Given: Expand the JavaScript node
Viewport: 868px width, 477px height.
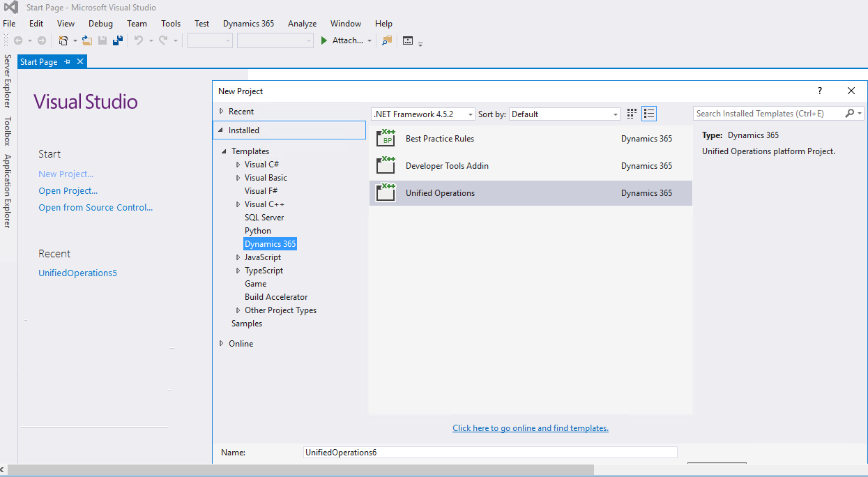Looking at the screenshot, I should [238, 257].
